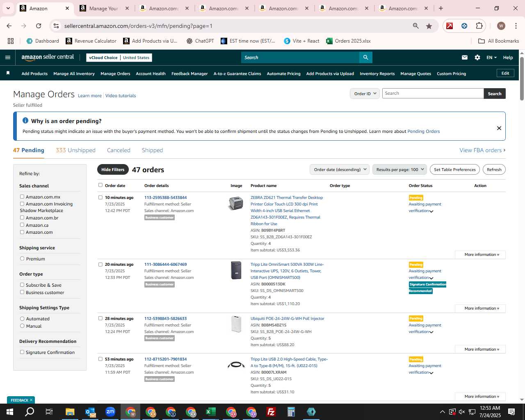Expand payment verification arrow for ZEBRA order

pos(431,211)
